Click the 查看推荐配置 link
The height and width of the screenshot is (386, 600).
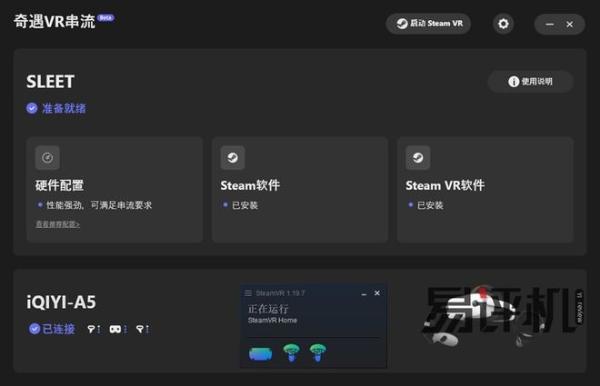pyautogui.click(x=58, y=224)
